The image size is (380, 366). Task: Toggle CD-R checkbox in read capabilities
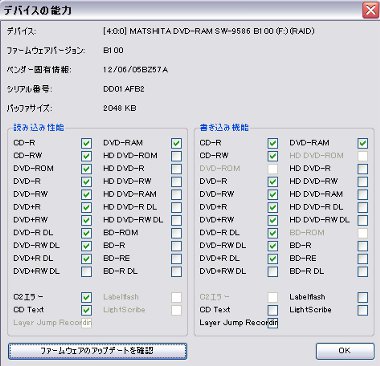coord(86,143)
